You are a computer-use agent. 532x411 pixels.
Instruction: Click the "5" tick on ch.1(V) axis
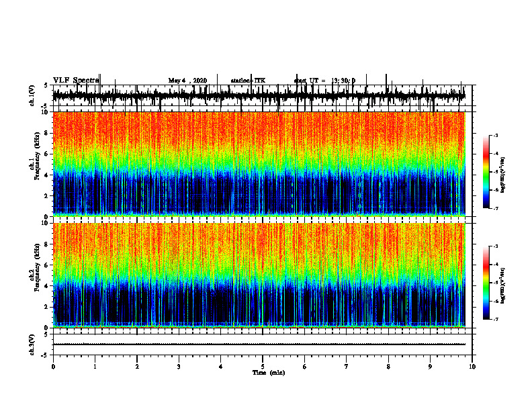(x=47, y=85)
